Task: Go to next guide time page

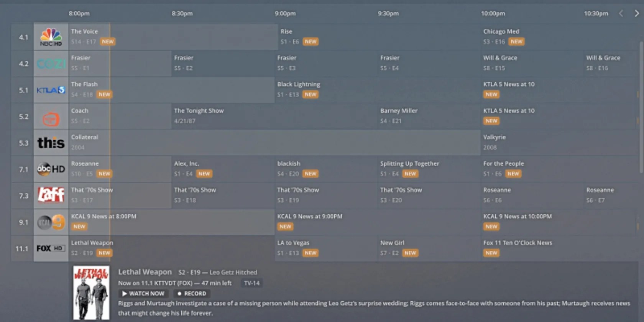Action: (x=637, y=13)
